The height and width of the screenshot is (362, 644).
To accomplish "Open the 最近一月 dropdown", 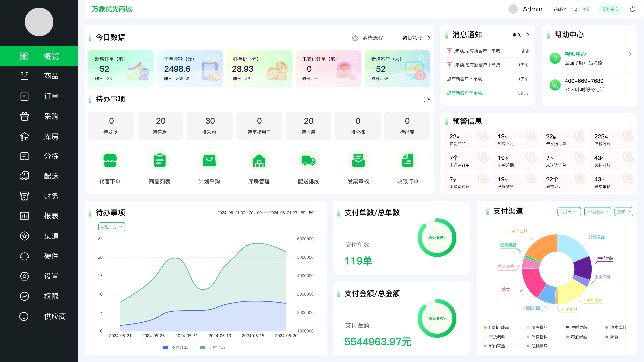I will [x=112, y=227].
